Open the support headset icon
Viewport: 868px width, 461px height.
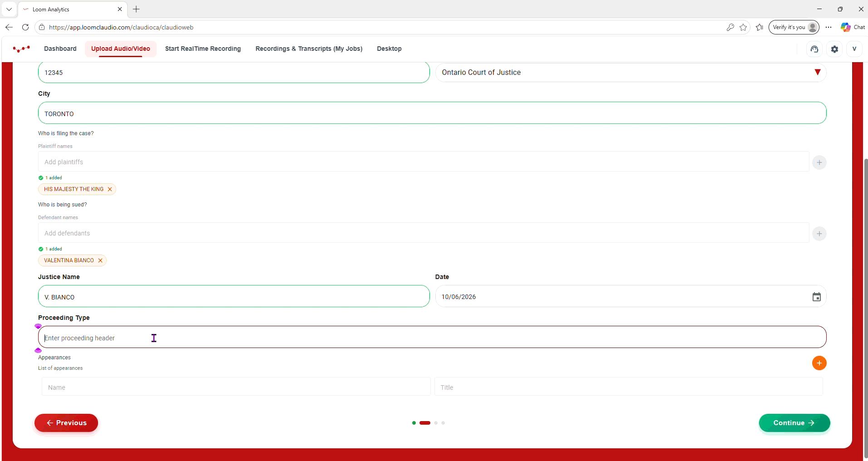click(814, 49)
